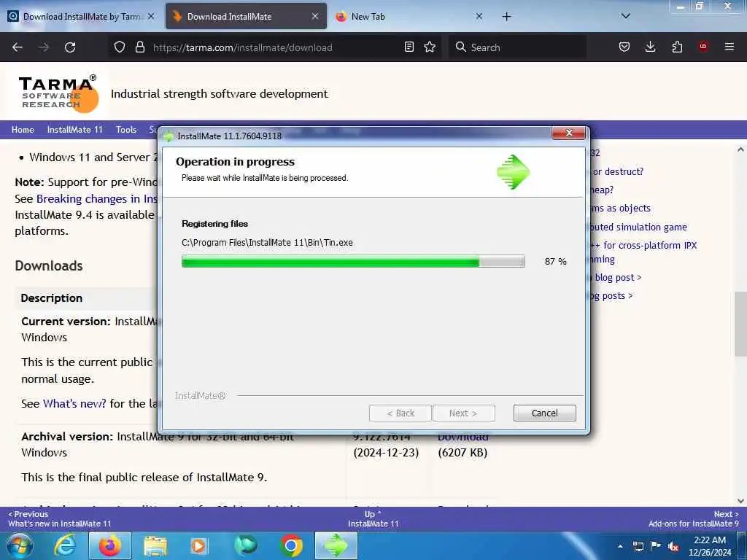Cancel the InstallMate installation
This screenshot has width=747, height=560.
544,413
